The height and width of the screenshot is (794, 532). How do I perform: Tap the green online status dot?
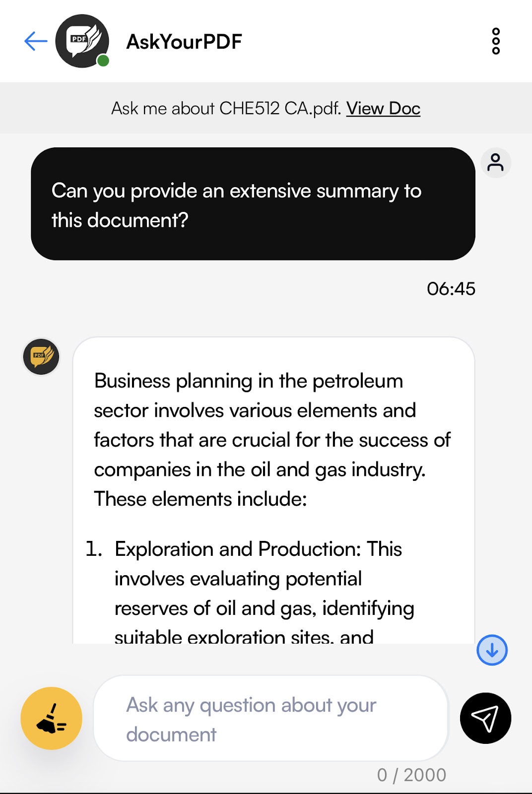103,61
